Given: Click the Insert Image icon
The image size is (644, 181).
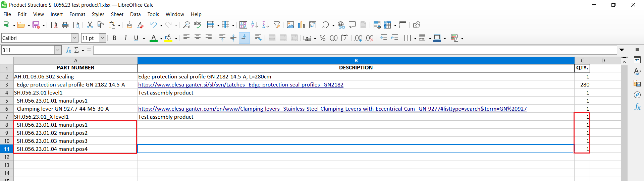Looking at the screenshot, I should coord(290,25).
